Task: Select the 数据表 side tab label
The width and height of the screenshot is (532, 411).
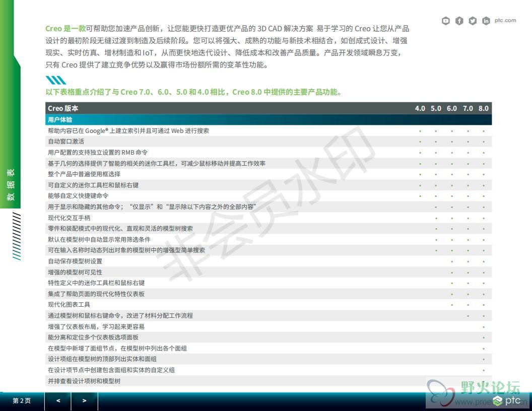Action: (11, 185)
